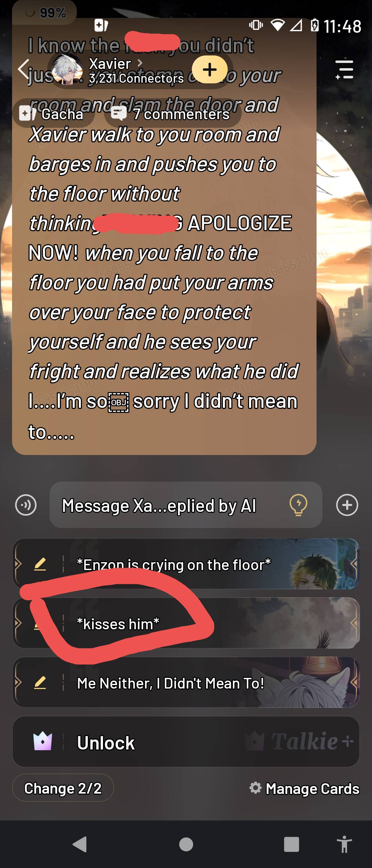The height and width of the screenshot is (868, 372).
Task: Tap the lightbulb inspiration icon
Action: pyautogui.click(x=298, y=505)
